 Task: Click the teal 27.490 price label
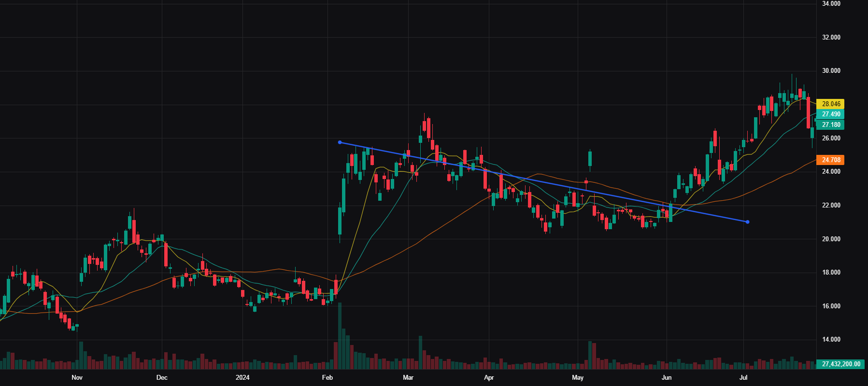tap(830, 114)
